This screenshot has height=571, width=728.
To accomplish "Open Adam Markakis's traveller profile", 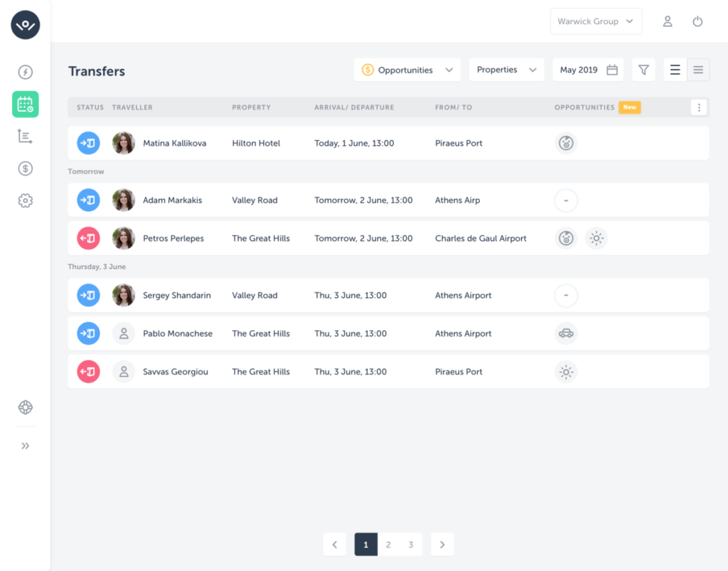I will click(124, 200).
